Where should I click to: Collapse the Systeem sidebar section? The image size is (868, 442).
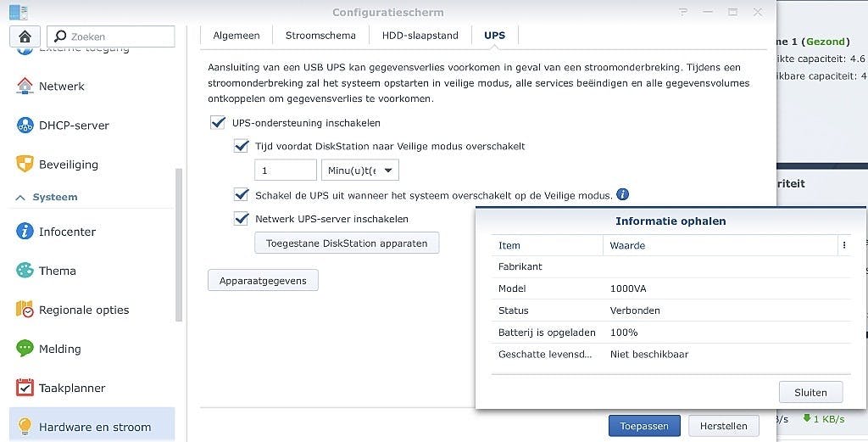[20, 197]
